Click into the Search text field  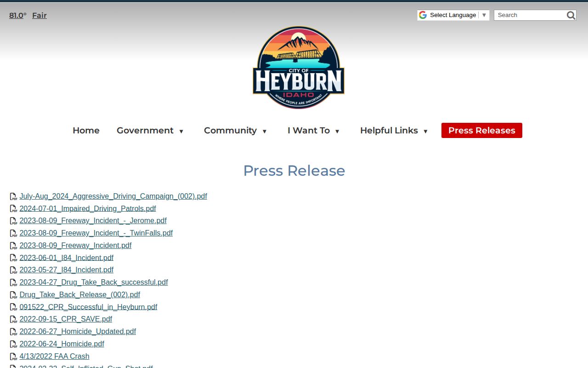pos(530,15)
